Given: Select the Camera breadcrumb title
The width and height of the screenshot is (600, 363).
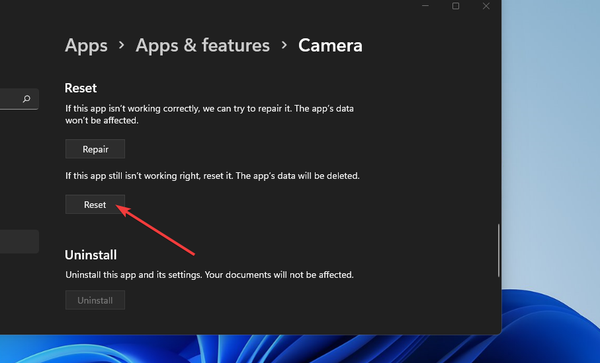Looking at the screenshot, I should coord(330,45).
